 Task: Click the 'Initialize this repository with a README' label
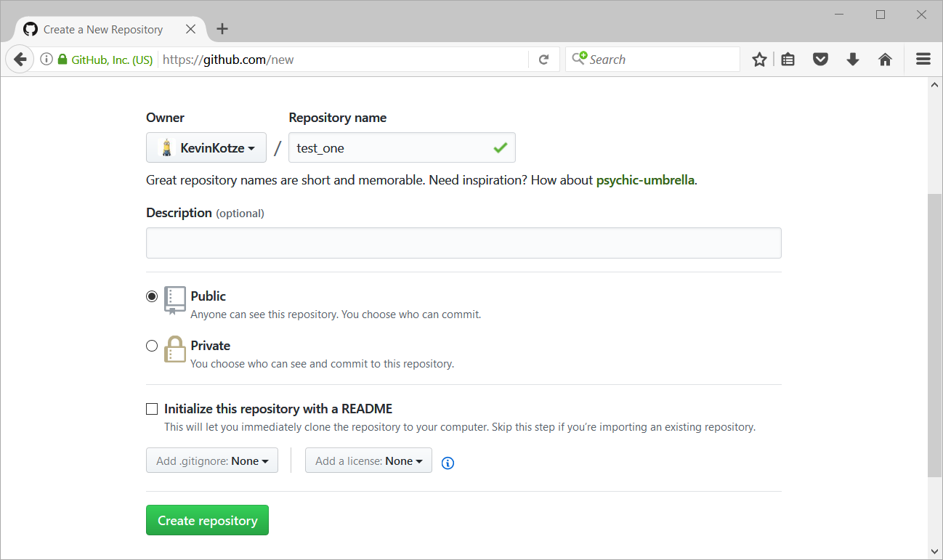click(278, 409)
